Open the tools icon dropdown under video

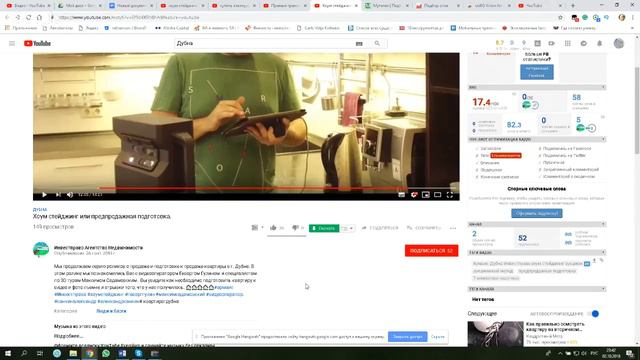[257, 228]
